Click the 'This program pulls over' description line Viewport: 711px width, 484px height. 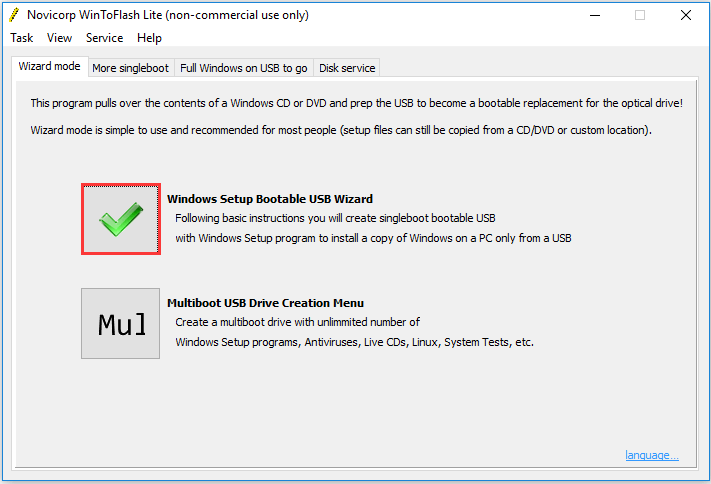click(356, 103)
